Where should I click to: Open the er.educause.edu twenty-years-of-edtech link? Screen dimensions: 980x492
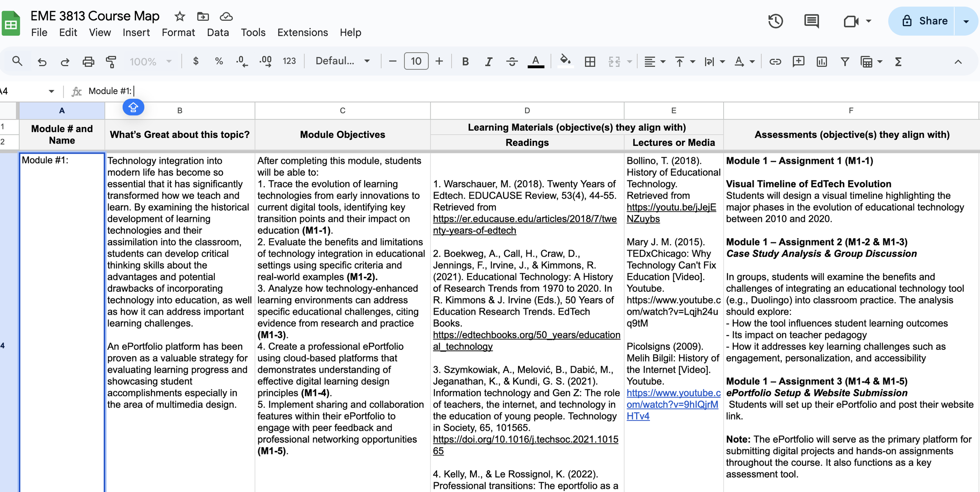pos(524,219)
